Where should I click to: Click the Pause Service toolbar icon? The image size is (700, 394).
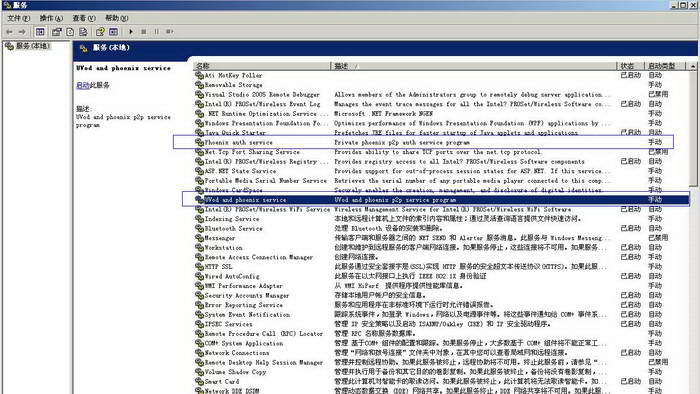point(157,32)
